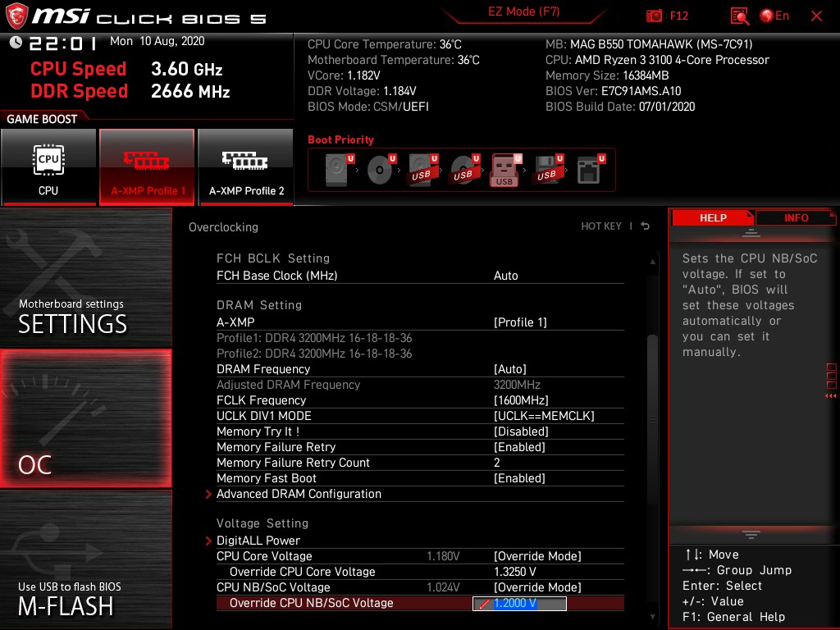Toggle CPU Game Boost button
Image resolution: width=840 pixels, height=630 pixels.
(x=48, y=167)
